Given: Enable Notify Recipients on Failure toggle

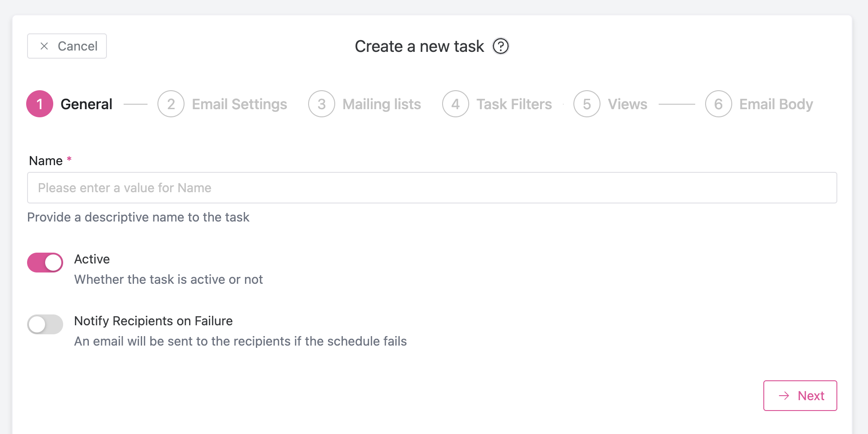Looking at the screenshot, I should pyautogui.click(x=45, y=324).
